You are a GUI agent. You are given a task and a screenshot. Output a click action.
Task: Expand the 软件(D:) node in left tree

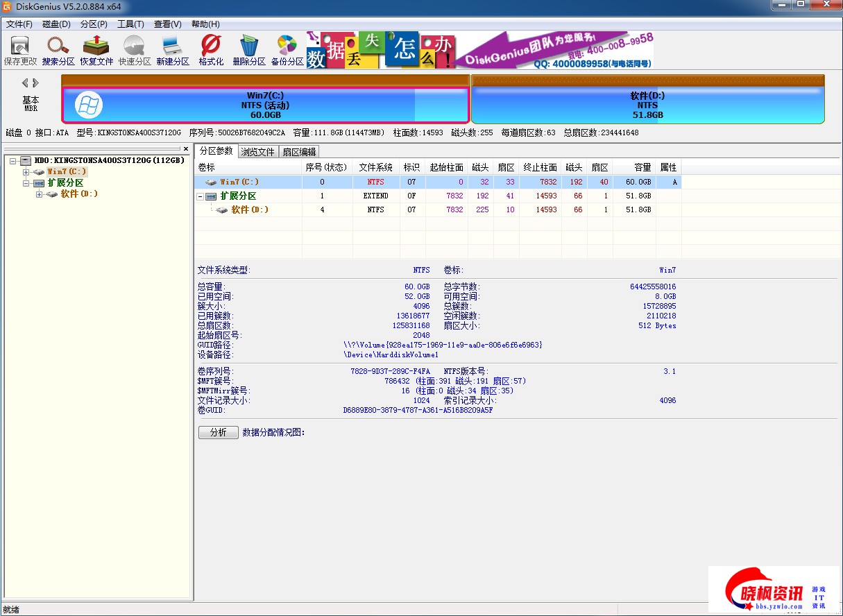point(40,194)
